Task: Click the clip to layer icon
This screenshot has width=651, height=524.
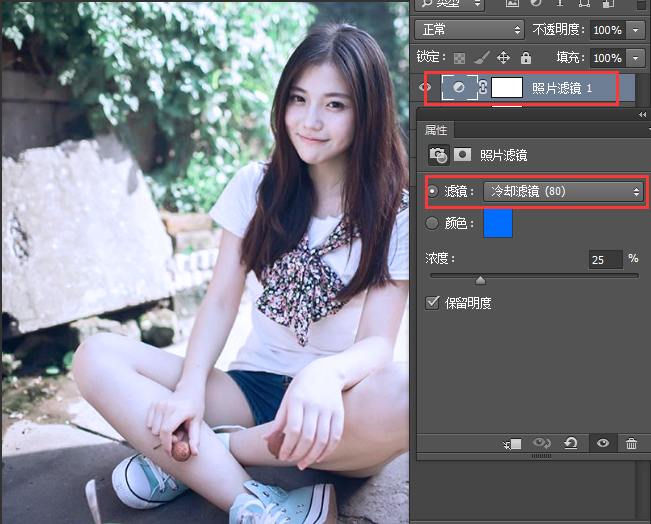Action: (x=516, y=443)
